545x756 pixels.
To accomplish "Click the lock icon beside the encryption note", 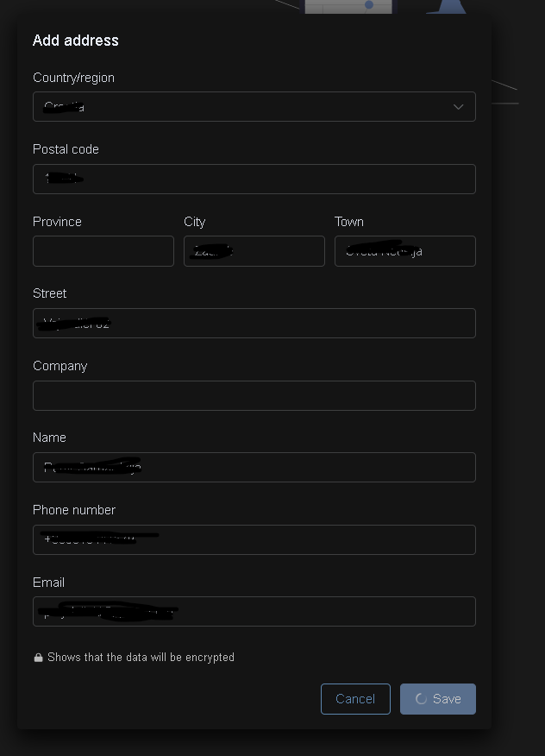I will [38, 658].
